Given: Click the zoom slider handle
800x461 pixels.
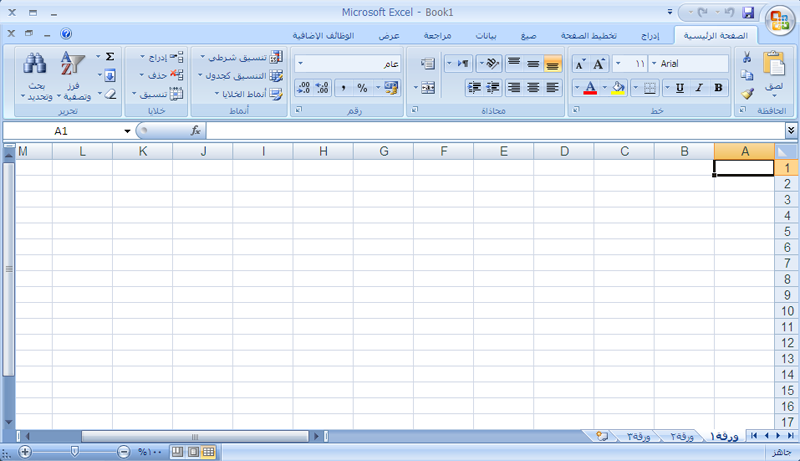Looking at the screenshot, I should click(x=74, y=451).
